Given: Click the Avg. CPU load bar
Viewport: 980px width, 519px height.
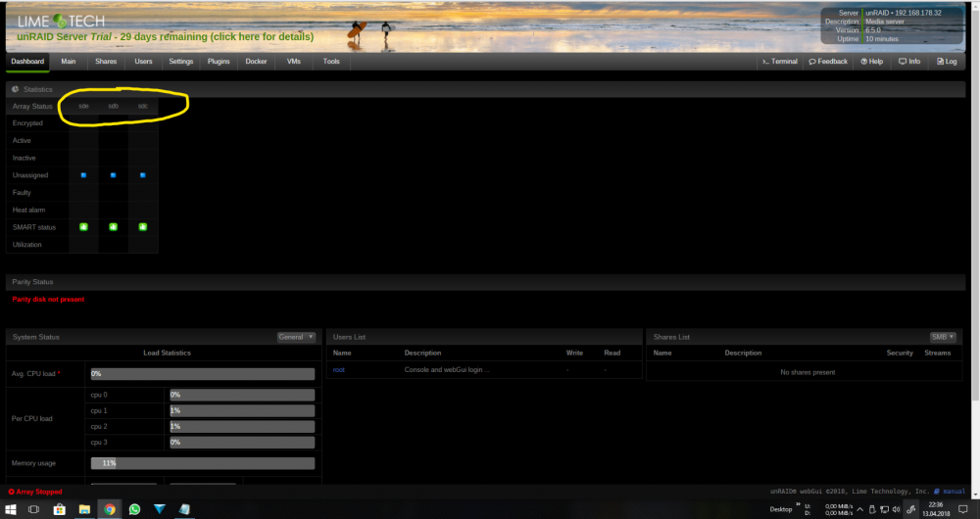Looking at the screenshot, I should [203, 373].
